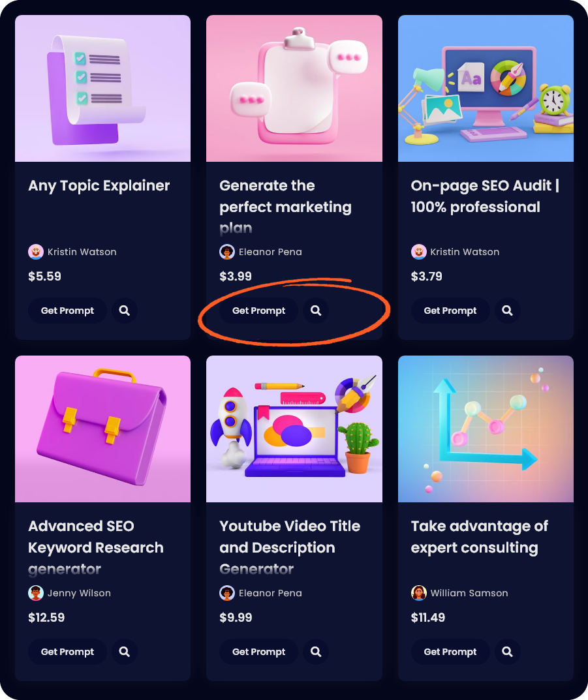588x700 pixels.
Task: Click magnifier icon under marketing plan card
Action: pyautogui.click(x=316, y=311)
